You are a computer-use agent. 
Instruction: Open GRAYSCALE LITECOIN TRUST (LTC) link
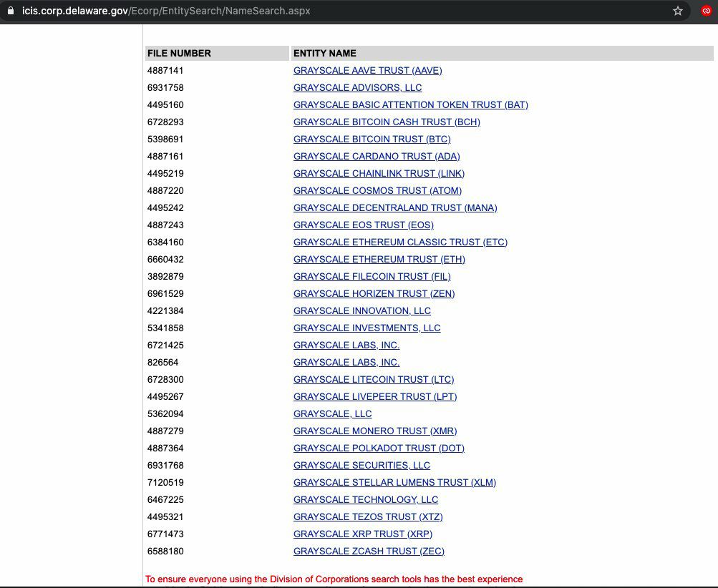click(x=374, y=379)
